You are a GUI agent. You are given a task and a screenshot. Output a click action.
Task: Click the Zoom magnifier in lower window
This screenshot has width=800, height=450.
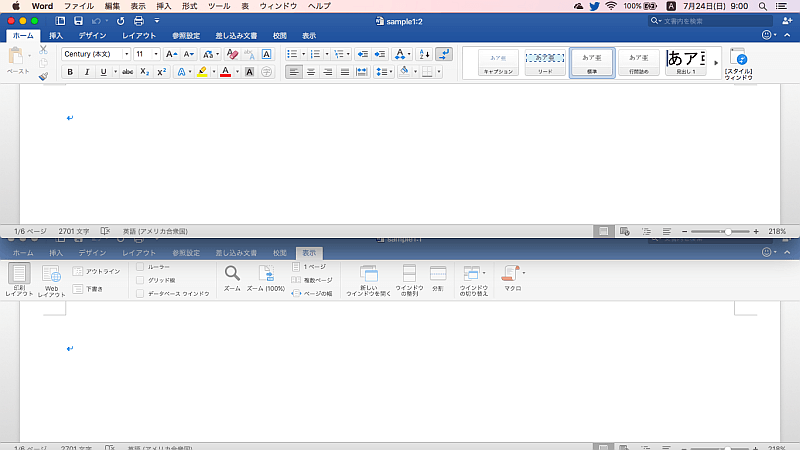tap(232, 279)
